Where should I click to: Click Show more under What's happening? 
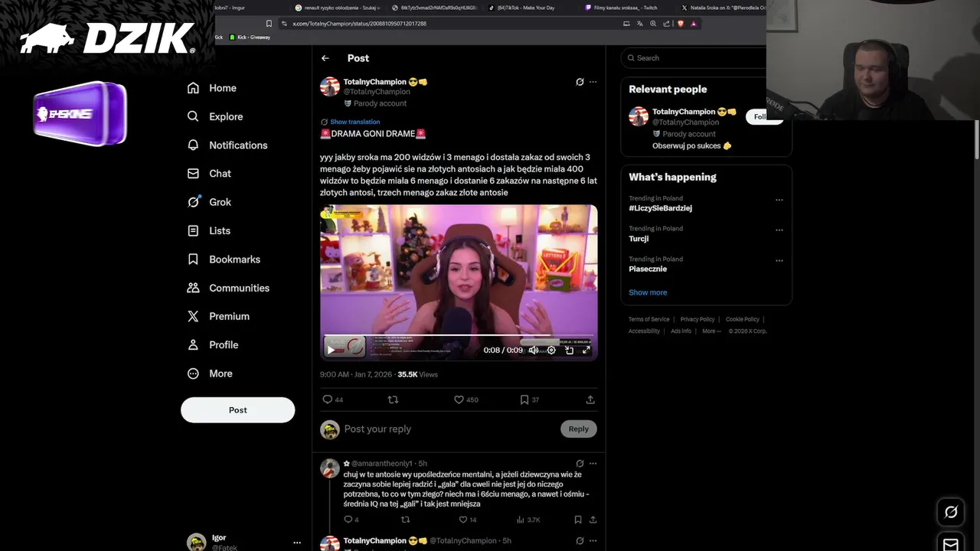pos(648,292)
